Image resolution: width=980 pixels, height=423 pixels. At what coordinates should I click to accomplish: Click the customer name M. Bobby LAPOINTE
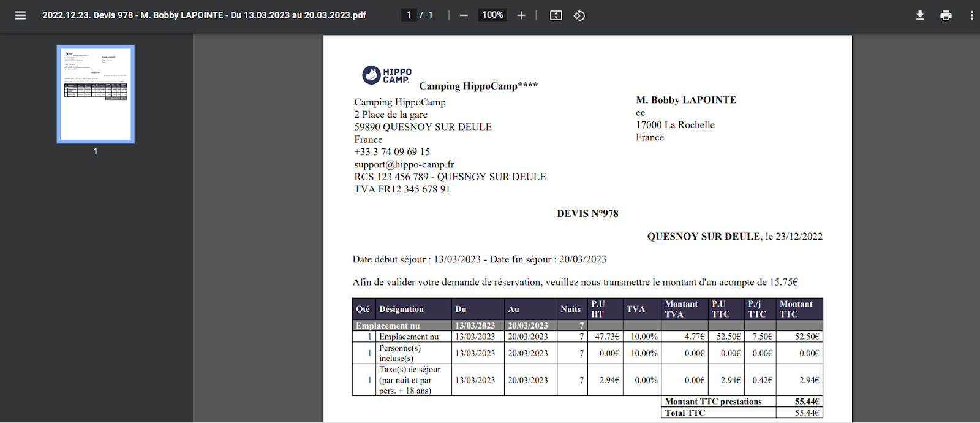[x=686, y=100]
